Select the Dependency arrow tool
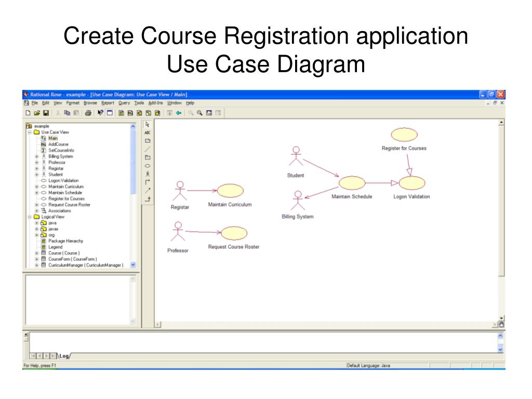 [148, 191]
